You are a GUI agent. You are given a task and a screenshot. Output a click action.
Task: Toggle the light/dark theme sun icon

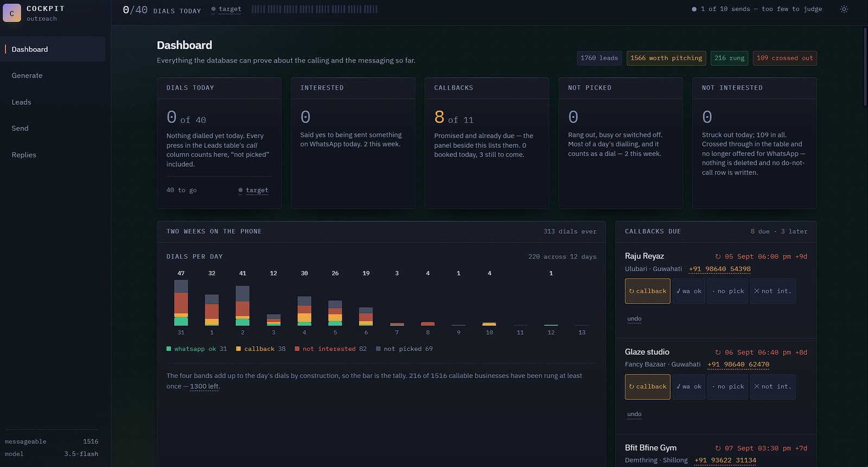coord(844,9)
